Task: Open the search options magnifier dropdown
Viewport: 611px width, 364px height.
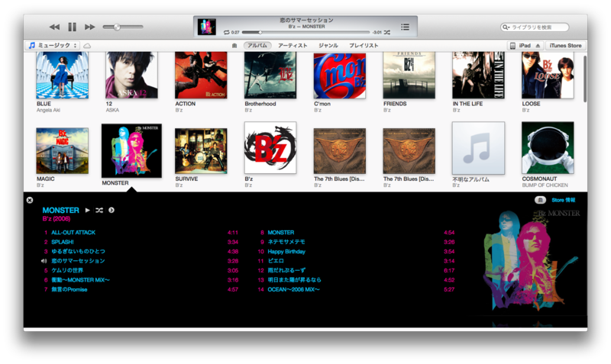Action: [506, 27]
